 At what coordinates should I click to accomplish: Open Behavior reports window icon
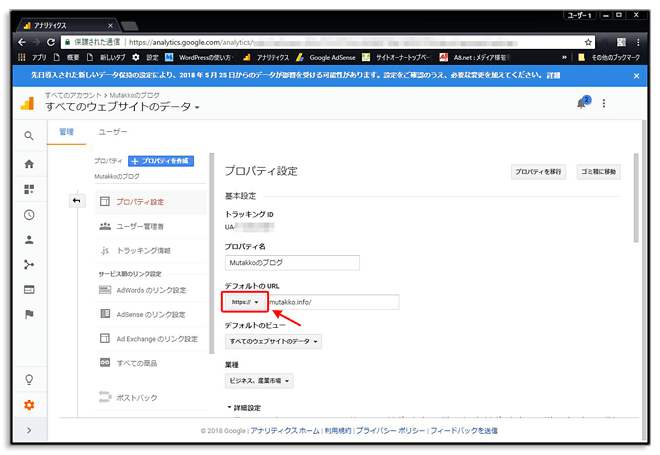pos(29,290)
